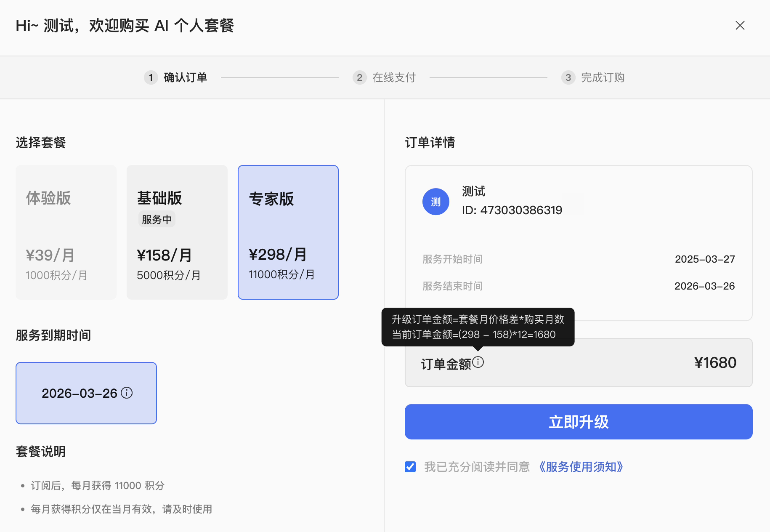This screenshot has width=770, height=532.
Task: Click the 服务开始时间 label
Action: click(452, 259)
